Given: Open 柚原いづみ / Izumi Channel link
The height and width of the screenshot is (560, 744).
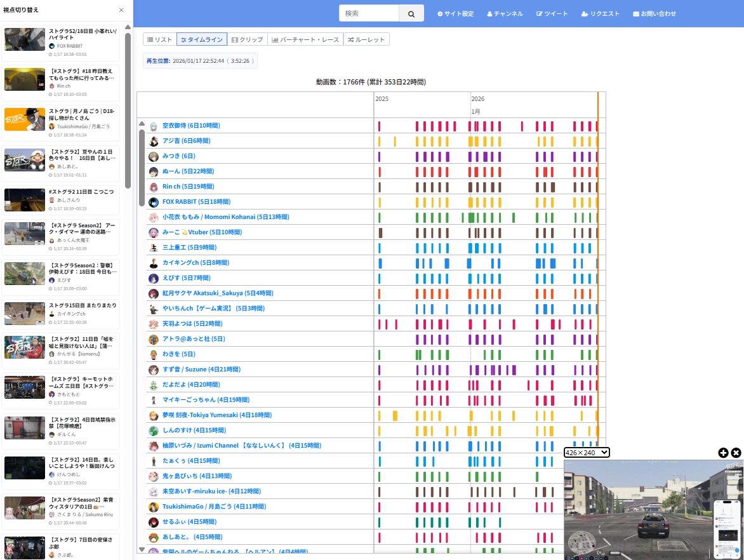Looking at the screenshot, I should click(x=241, y=446).
